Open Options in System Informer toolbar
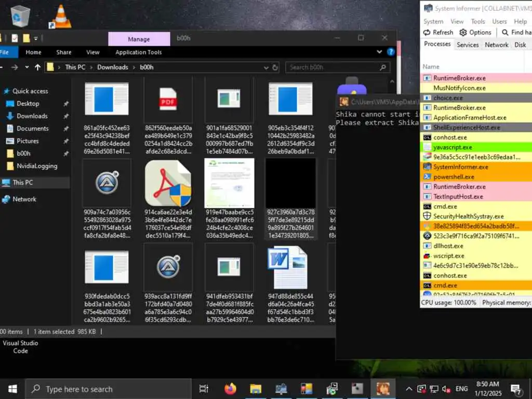Viewport: 532px width, 399px height. 475,32
